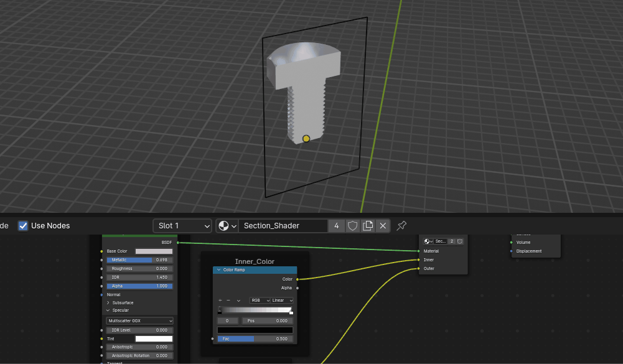This screenshot has width=623, height=364.
Task: Click the yellow origin point on bolt
Action: (306, 139)
